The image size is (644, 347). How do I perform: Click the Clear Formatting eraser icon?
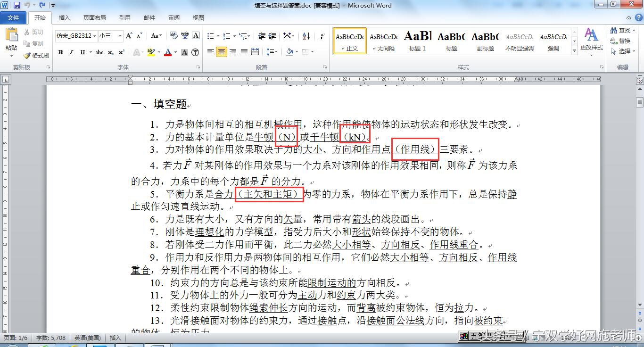pos(173,36)
